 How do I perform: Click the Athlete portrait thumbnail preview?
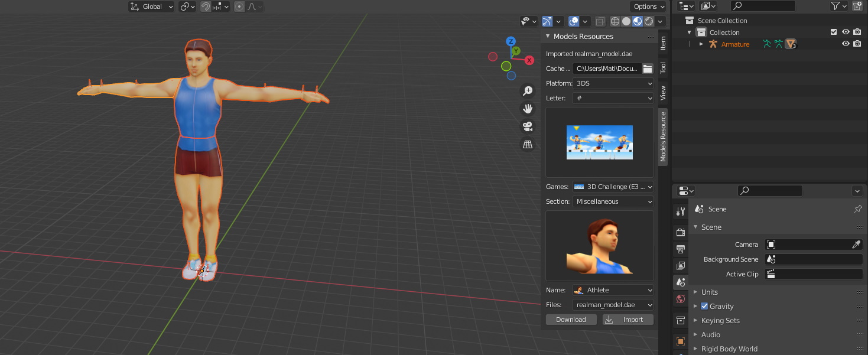point(599,245)
